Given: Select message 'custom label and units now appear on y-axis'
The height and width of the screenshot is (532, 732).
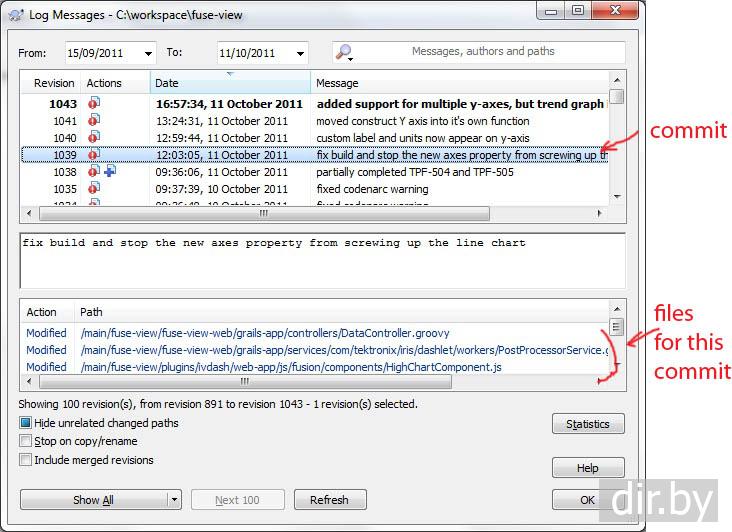Looking at the screenshot, I should click(x=423, y=138).
